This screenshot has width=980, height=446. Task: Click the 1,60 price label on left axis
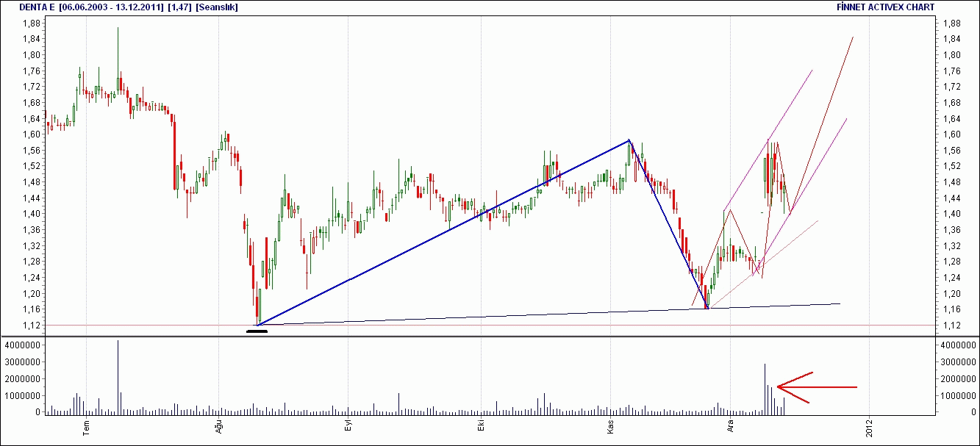[31, 134]
